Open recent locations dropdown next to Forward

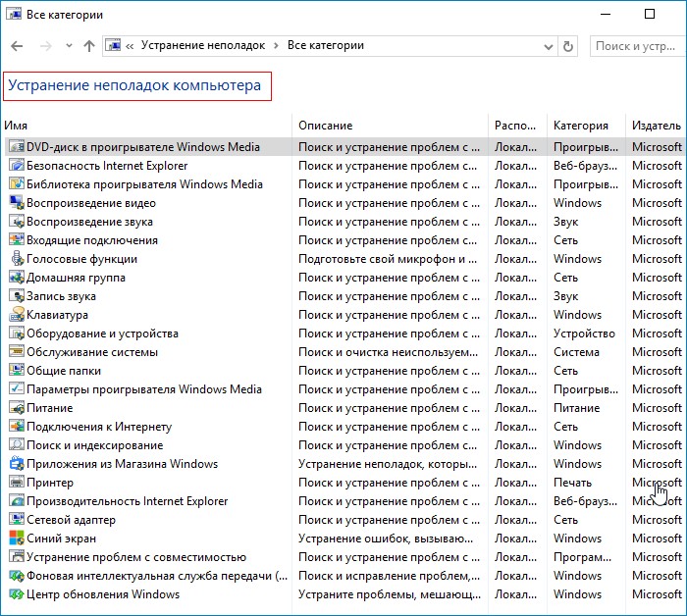69,46
